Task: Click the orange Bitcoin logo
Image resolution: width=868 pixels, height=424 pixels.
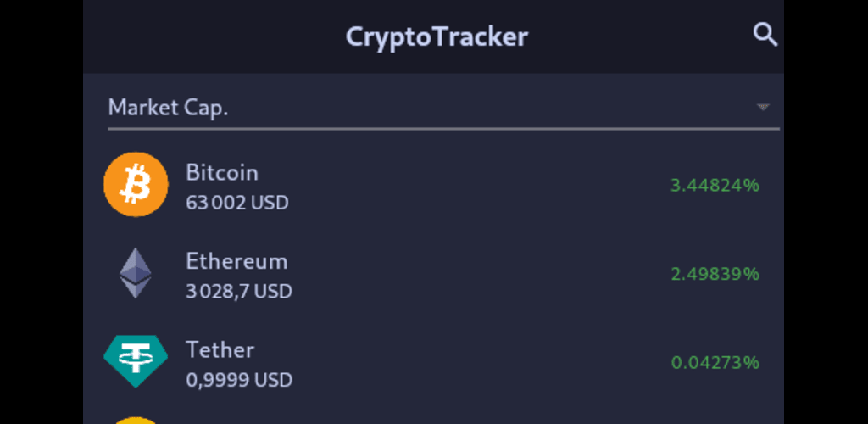Action: [136, 185]
